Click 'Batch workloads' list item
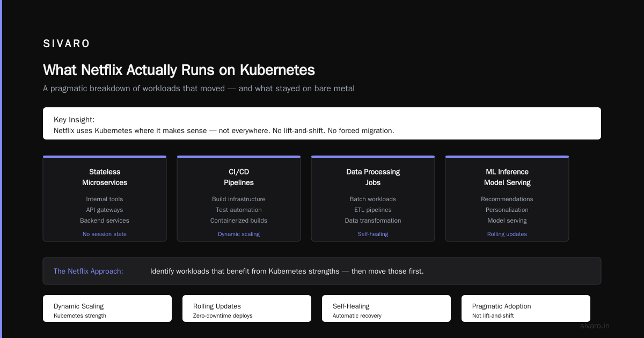 (x=373, y=199)
